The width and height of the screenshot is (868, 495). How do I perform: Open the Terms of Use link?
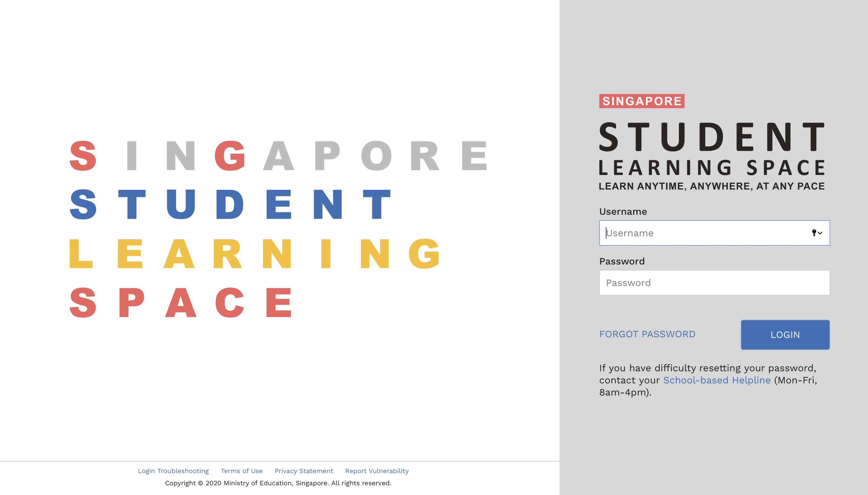242,471
